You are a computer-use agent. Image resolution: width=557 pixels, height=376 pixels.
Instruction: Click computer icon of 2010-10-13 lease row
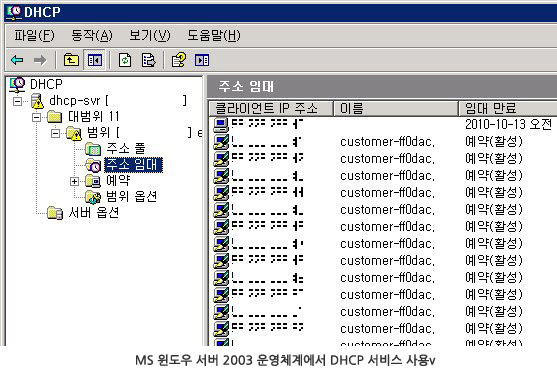coord(221,124)
